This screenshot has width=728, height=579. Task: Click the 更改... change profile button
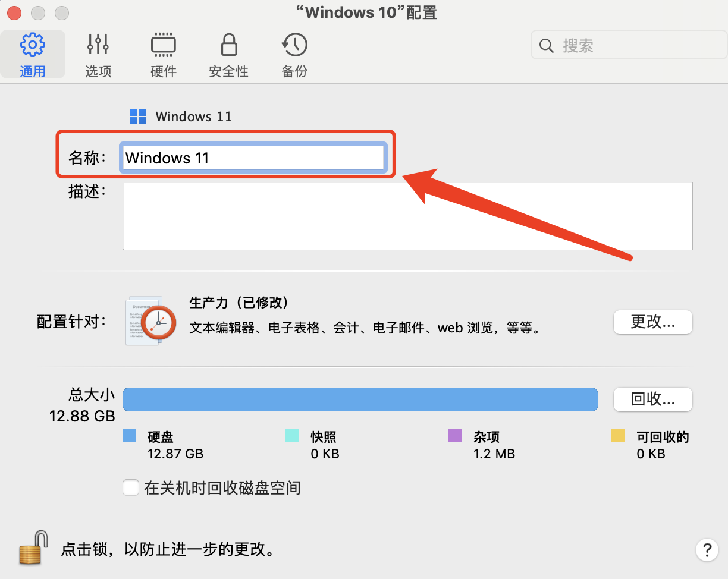(652, 322)
